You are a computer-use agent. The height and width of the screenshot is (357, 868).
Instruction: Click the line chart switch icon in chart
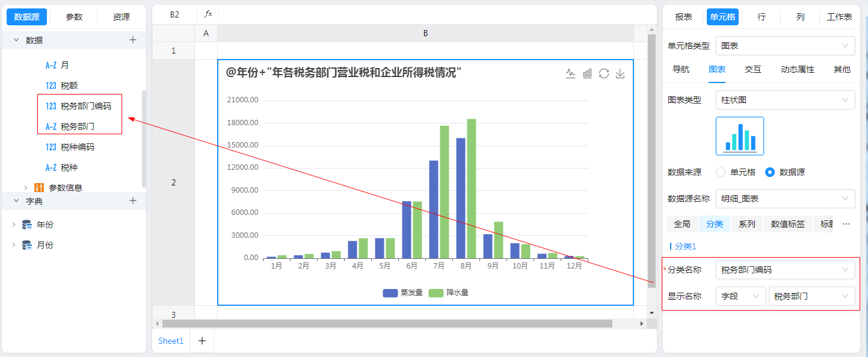point(571,73)
